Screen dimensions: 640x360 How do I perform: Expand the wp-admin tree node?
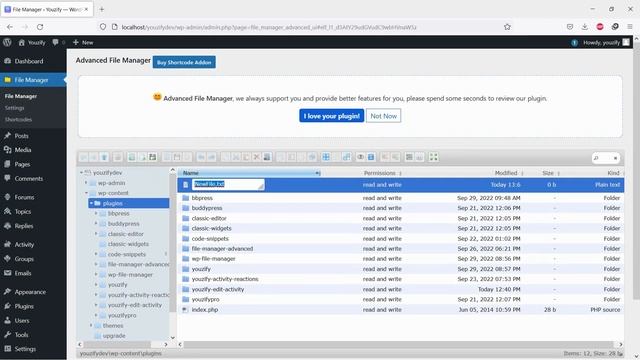point(86,183)
